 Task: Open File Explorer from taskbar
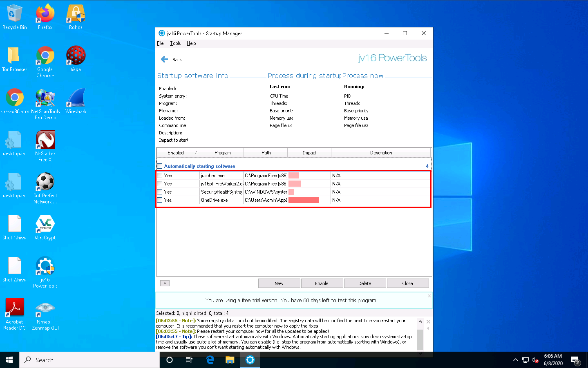click(x=230, y=360)
